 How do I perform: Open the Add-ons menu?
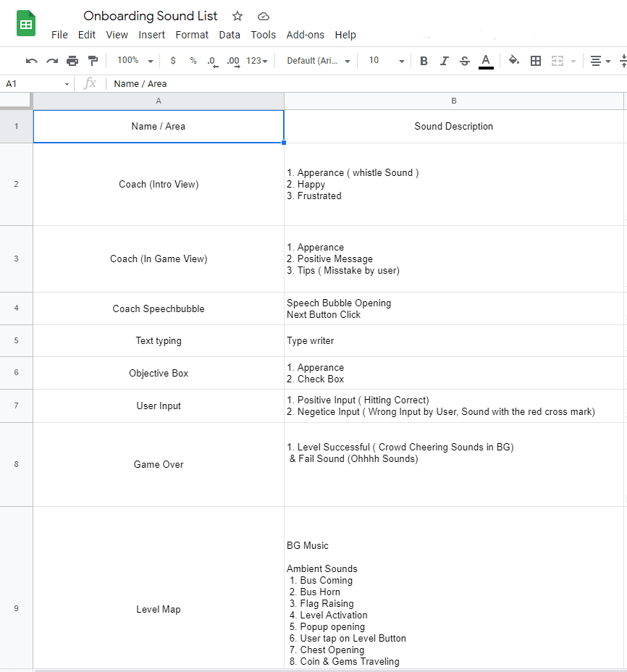coord(305,35)
